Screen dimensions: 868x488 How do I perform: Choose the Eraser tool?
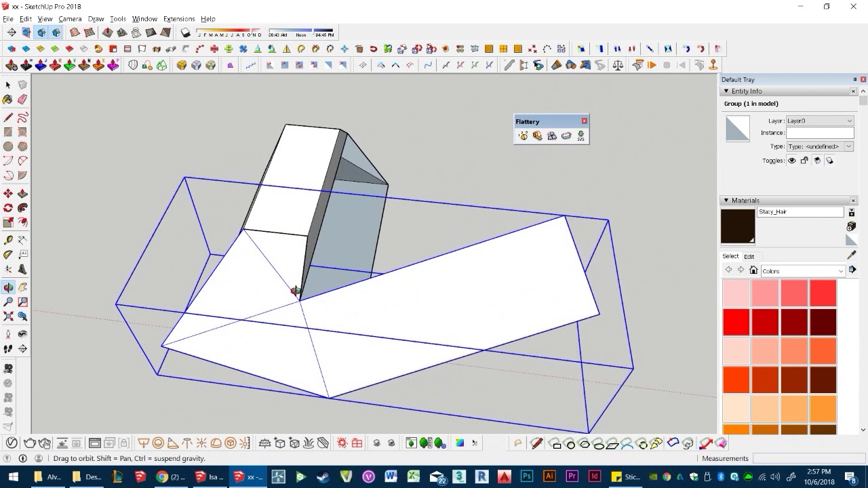point(22,100)
